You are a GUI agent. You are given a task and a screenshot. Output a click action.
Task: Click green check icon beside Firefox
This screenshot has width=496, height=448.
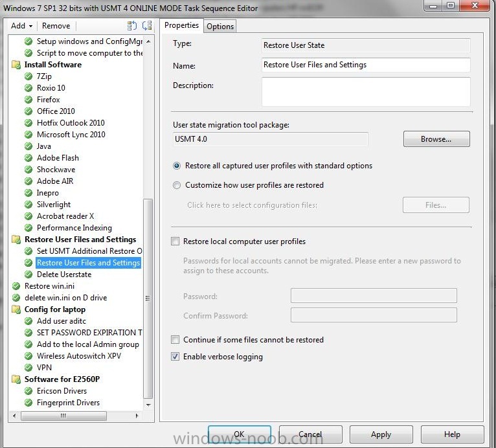tap(28, 100)
